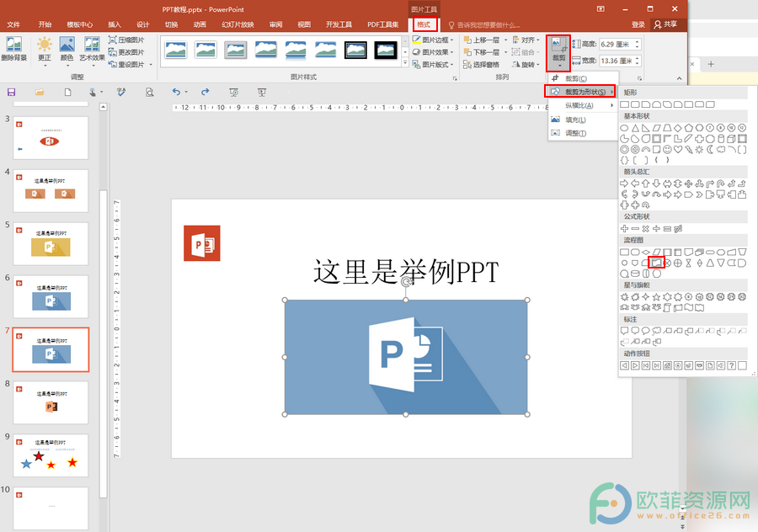
Task: Click the Crop (裁剪) ribbon button
Action: [x=559, y=53]
